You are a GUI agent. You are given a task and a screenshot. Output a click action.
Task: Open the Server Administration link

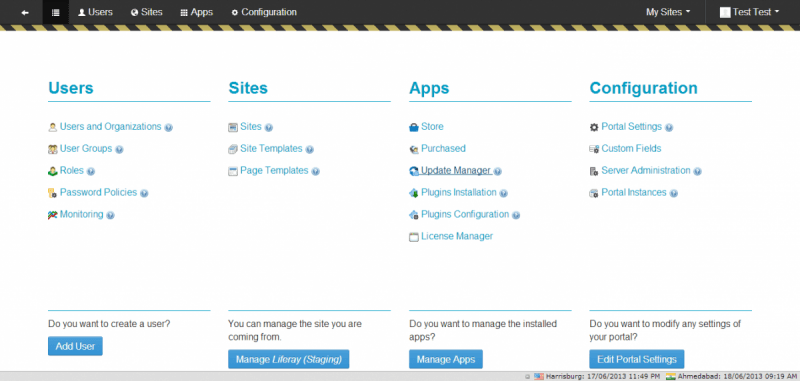(646, 170)
